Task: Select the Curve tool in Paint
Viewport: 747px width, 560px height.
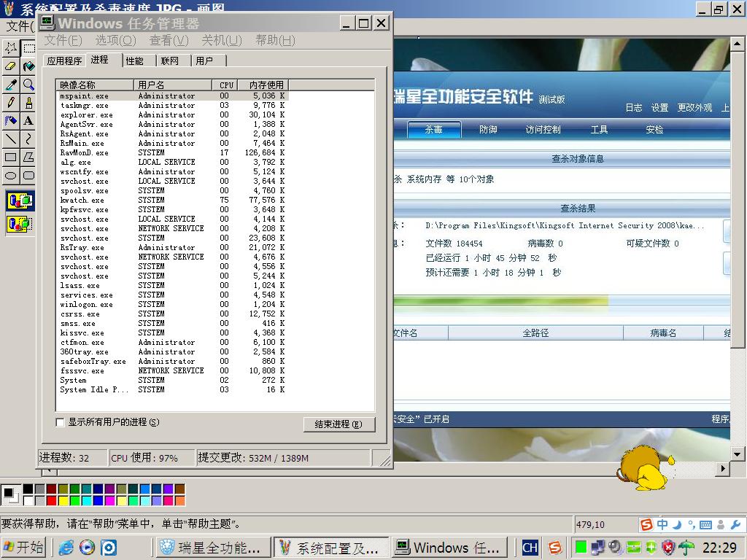Action: [x=28, y=139]
